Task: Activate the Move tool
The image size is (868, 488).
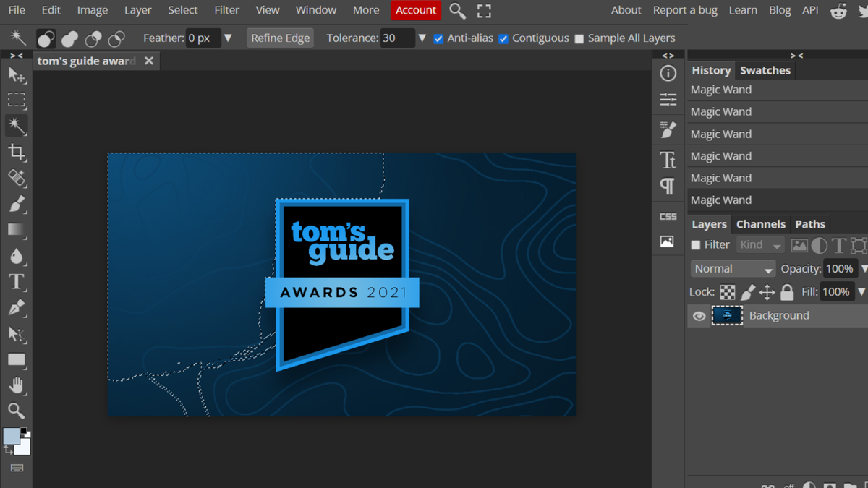Action: (x=17, y=73)
